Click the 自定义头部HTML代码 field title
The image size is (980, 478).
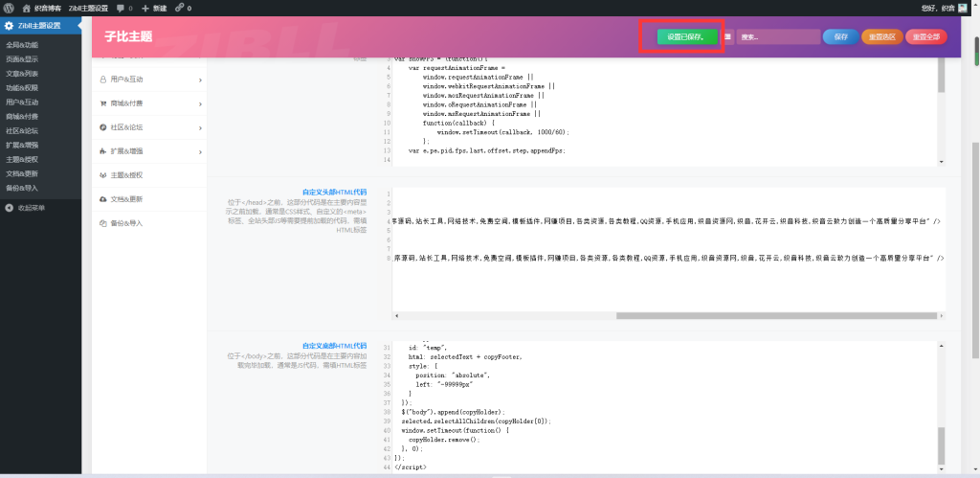(334, 193)
